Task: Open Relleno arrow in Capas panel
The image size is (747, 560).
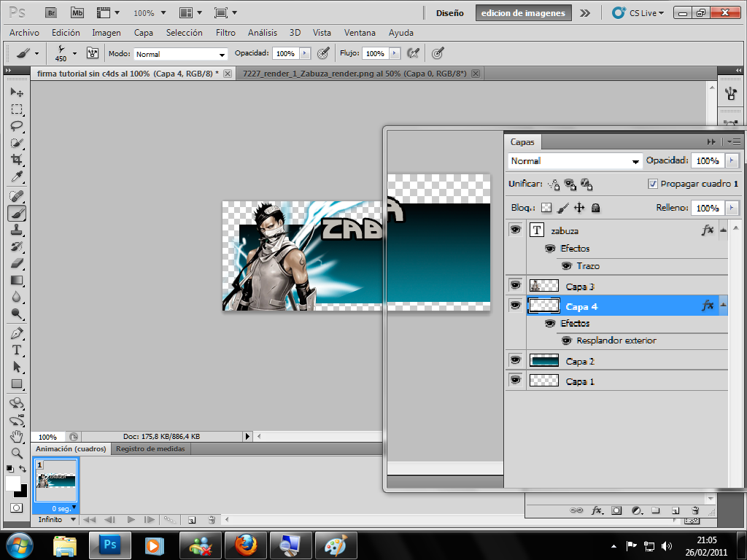Action: click(x=732, y=208)
